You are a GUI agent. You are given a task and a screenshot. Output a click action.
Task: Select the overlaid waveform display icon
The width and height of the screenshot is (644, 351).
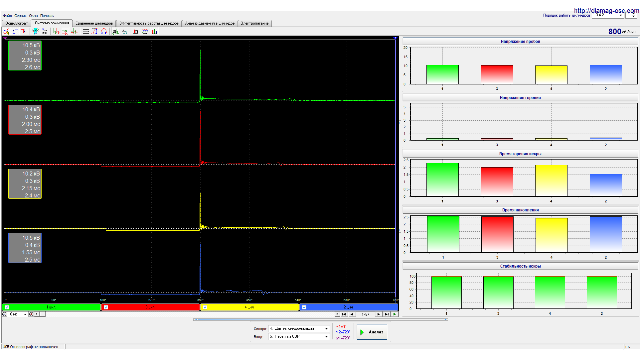pyautogui.click(x=74, y=32)
